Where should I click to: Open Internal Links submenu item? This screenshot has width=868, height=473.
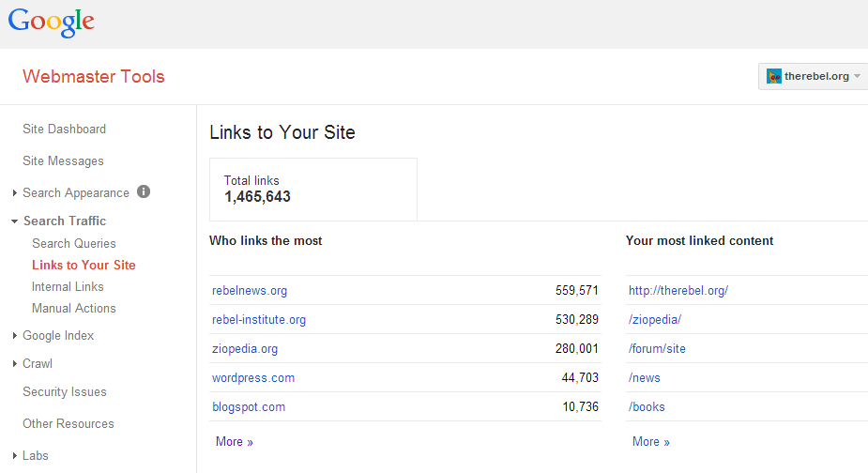[x=68, y=287]
